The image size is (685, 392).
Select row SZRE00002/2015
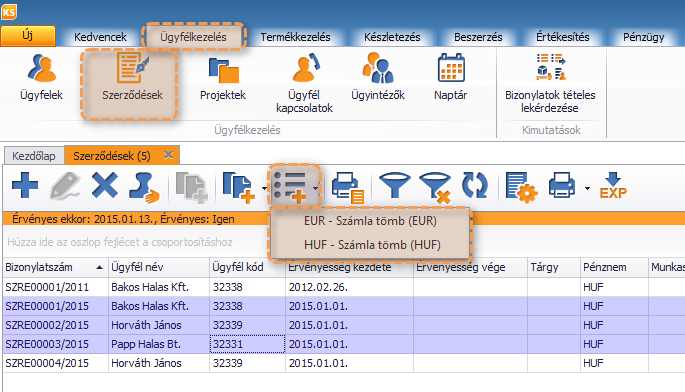(x=344, y=325)
